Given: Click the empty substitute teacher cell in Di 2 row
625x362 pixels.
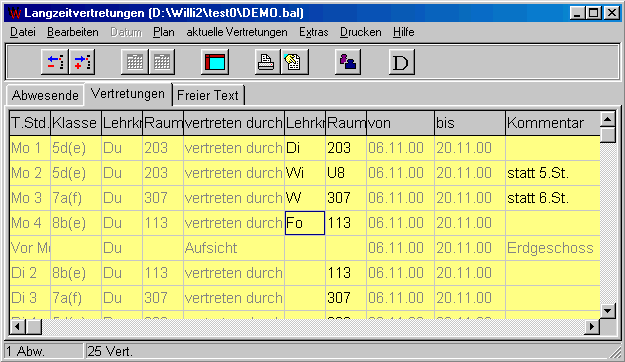Looking at the screenshot, I should (x=305, y=273).
